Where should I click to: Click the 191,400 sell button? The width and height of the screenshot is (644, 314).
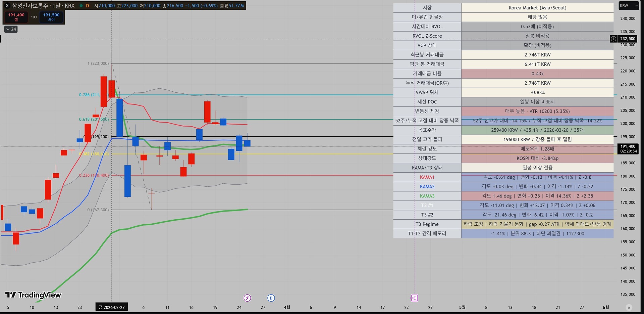(16, 17)
